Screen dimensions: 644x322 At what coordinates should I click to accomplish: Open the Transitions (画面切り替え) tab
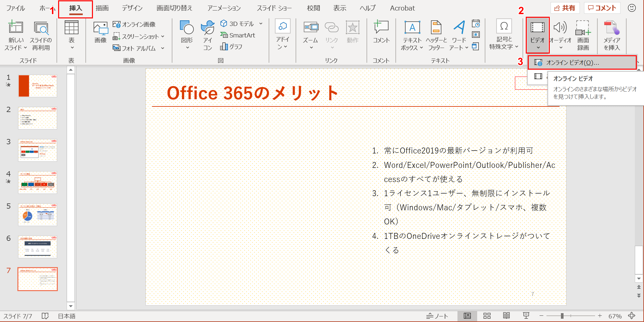(x=174, y=8)
